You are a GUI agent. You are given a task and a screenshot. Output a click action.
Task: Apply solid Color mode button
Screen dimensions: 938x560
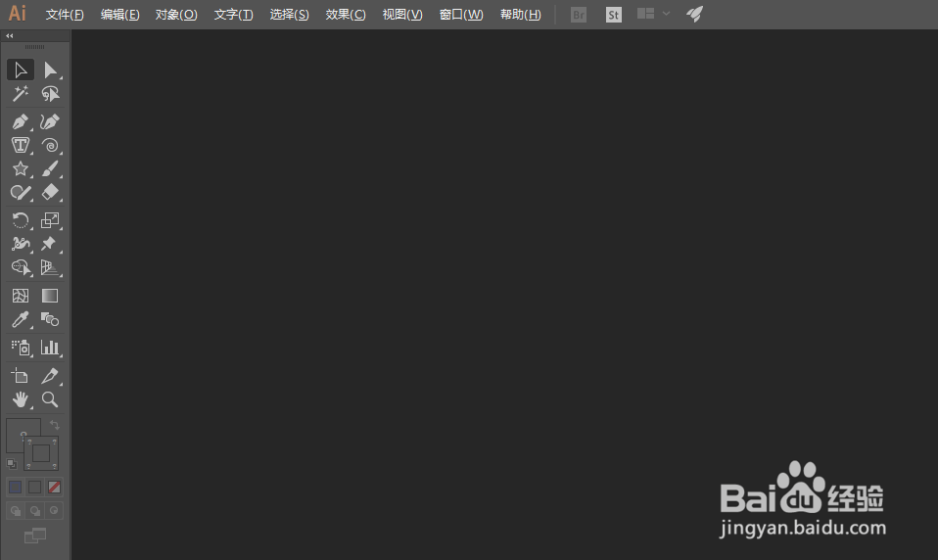(16, 487)
